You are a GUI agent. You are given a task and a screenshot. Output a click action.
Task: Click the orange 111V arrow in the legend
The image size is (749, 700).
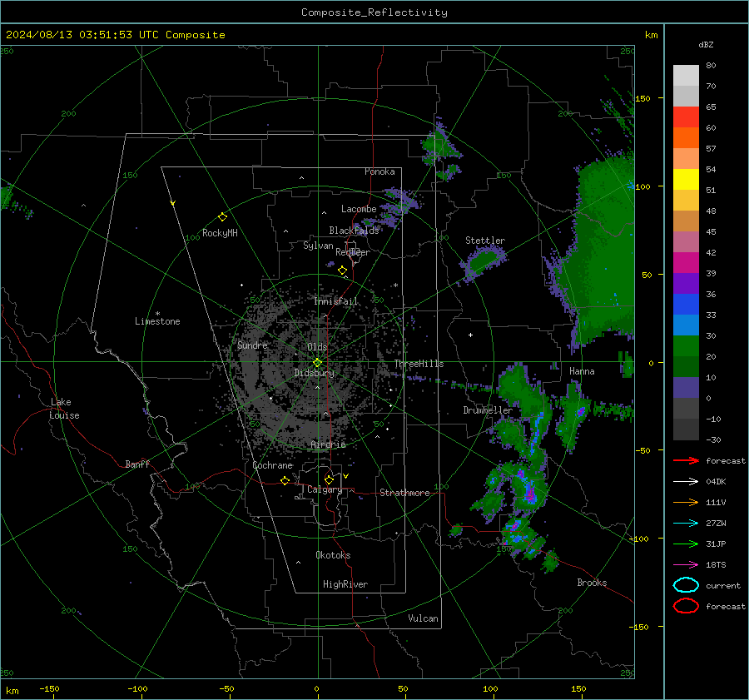point(686,502)
